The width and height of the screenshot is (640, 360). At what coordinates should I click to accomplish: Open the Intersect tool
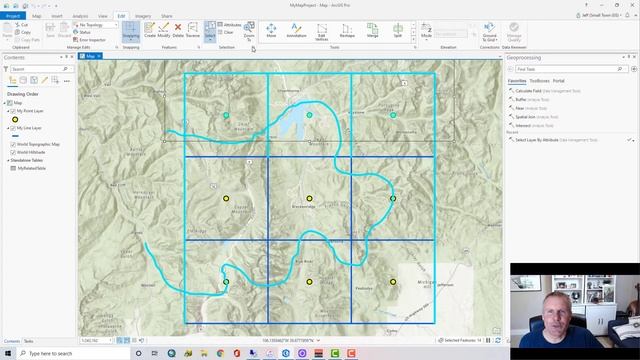pos(531,126)
